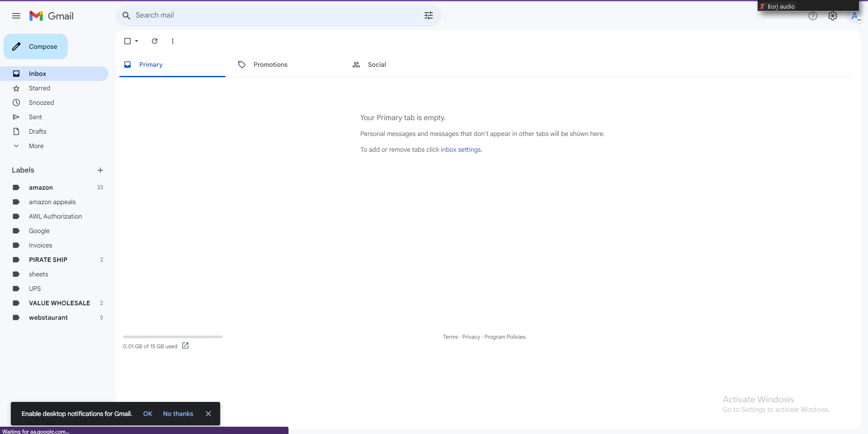Click the label icon beside sheets
Screen dimensions: 868x434
point(16,274)
